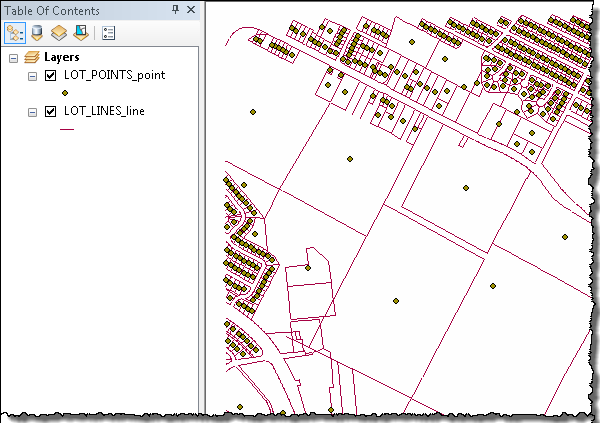Close the Table Of Contents panel
This screenshot has width=600, height=423.
point(190,10)
